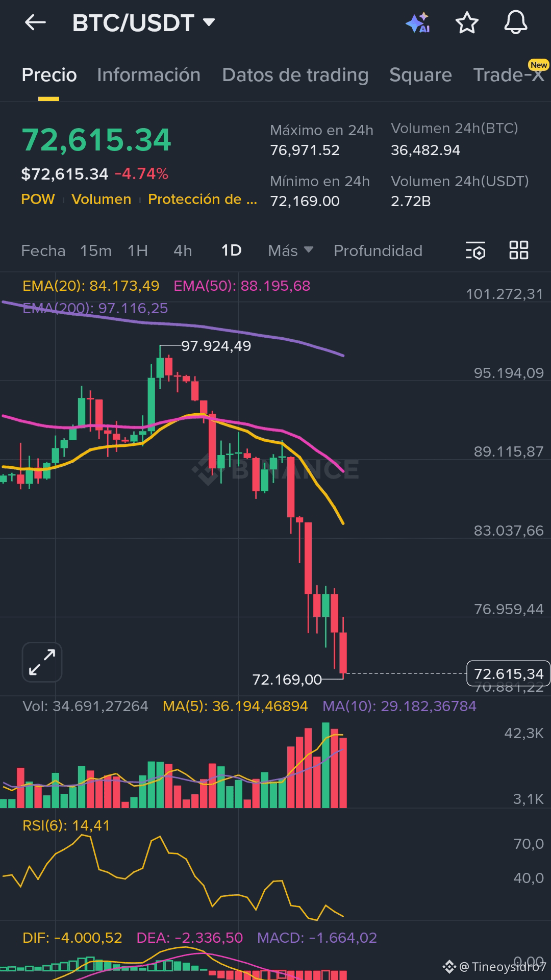The height and width of the screenshot is (980, 551).
Task: Switch chart to 4h interval
Action: point(183,250)
